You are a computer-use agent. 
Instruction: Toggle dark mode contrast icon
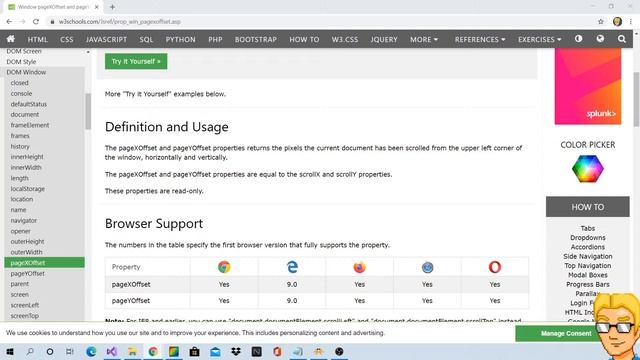pyautogui.click(x=578, y=39)
